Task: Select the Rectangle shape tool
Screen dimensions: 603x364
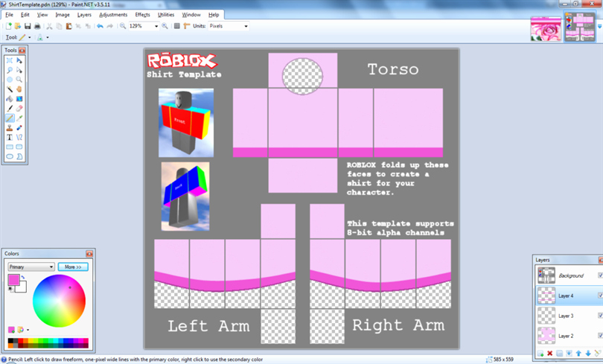Action: [10, 147]
